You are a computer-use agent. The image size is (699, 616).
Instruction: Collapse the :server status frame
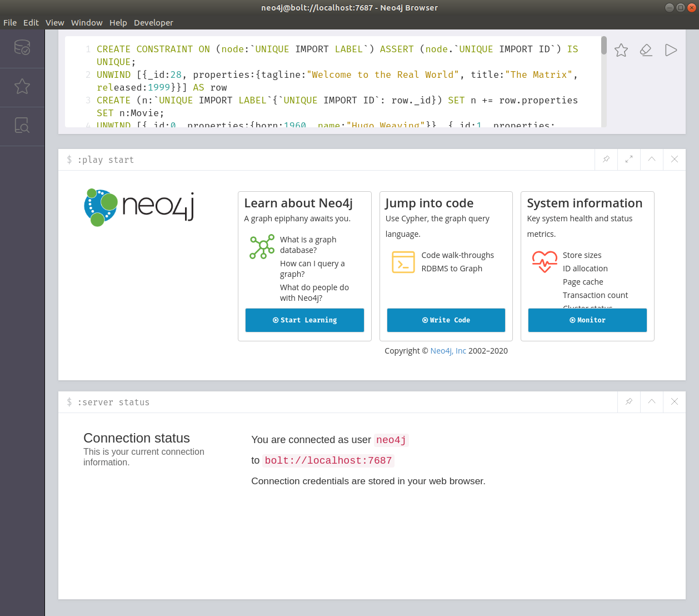651,402
